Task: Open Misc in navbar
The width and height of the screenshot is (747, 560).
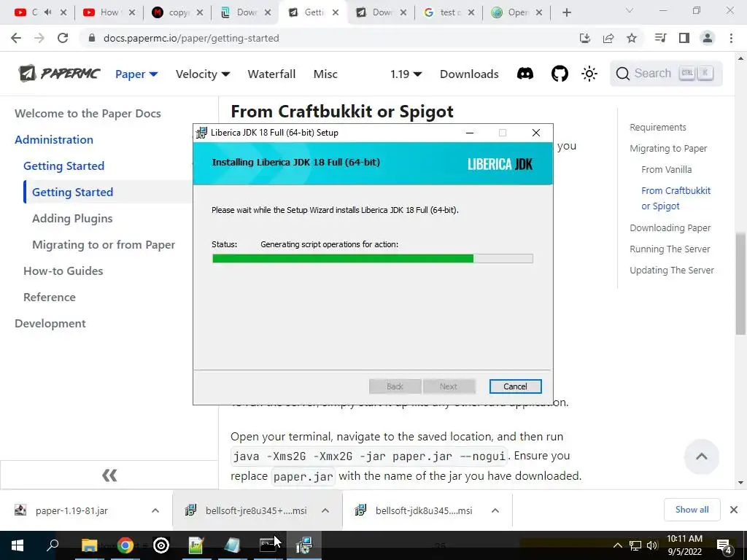Action: tap(325, 74)
